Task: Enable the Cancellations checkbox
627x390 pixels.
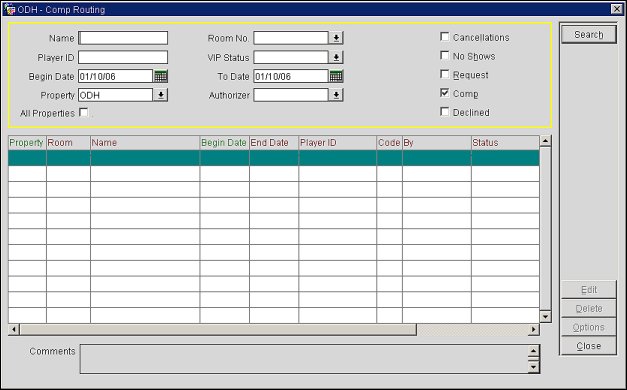Action: click(x=445, y=37)
